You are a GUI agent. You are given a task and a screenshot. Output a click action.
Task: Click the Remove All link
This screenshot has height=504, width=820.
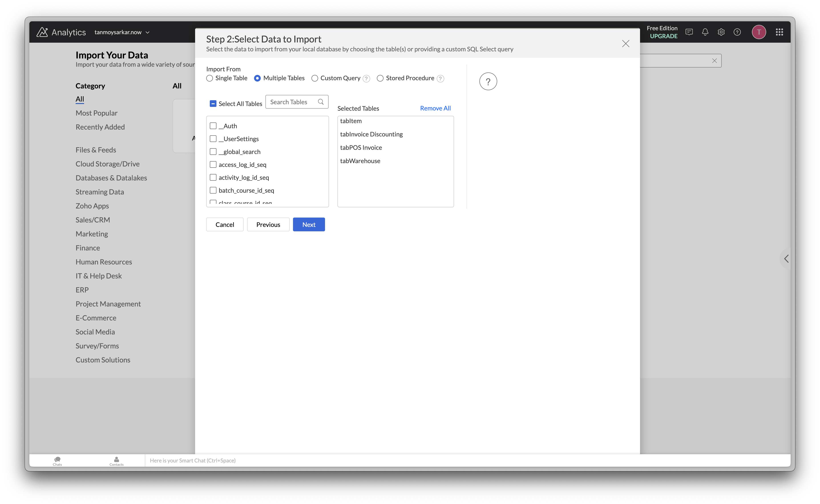tap(435, 108)
